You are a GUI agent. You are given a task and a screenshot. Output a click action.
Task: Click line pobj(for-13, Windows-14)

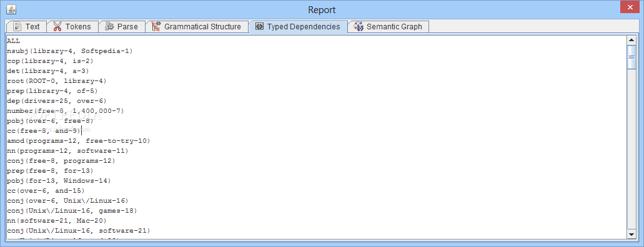(x=59, y=181)
